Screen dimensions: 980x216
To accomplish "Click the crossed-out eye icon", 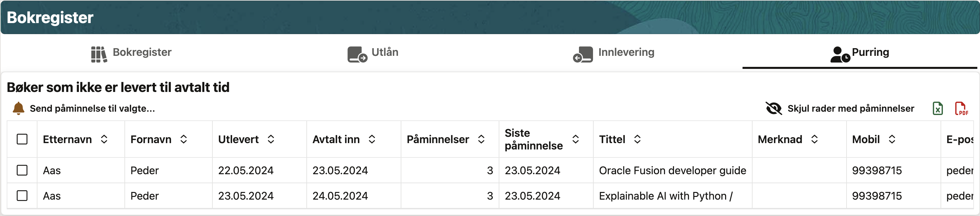I will [773, 108].
